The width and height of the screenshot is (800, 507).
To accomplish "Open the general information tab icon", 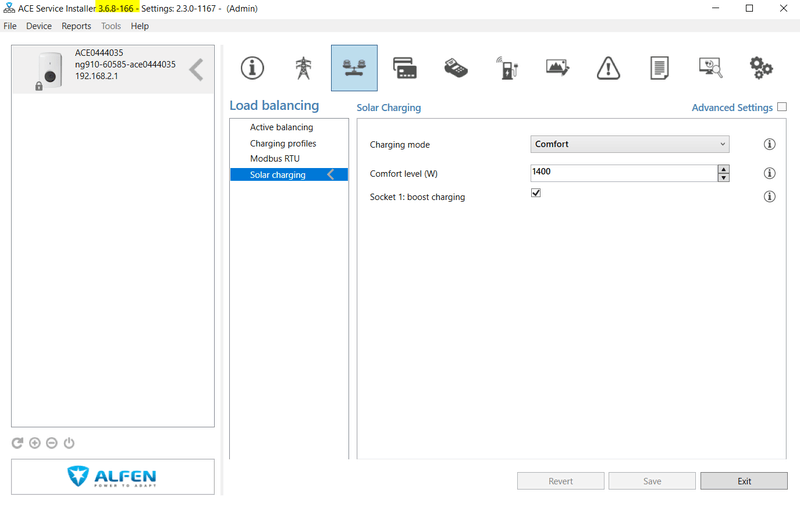I will [253, 68].
